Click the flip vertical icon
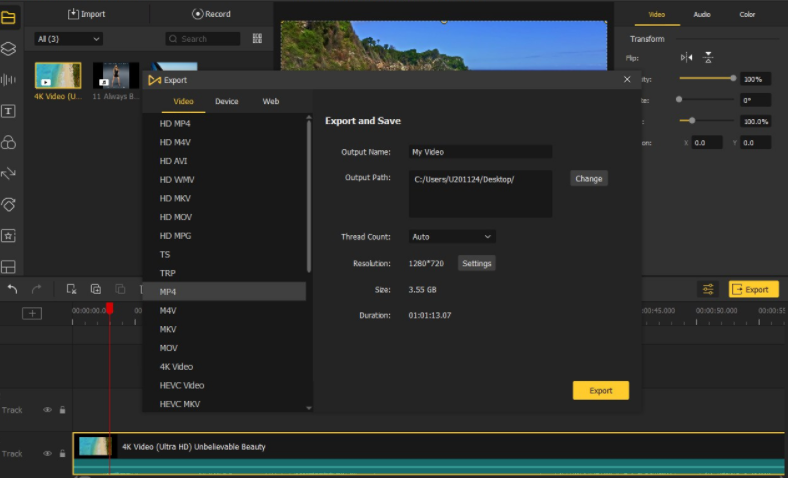The width and height of the screenshot is (788, 478). point(708,58)
